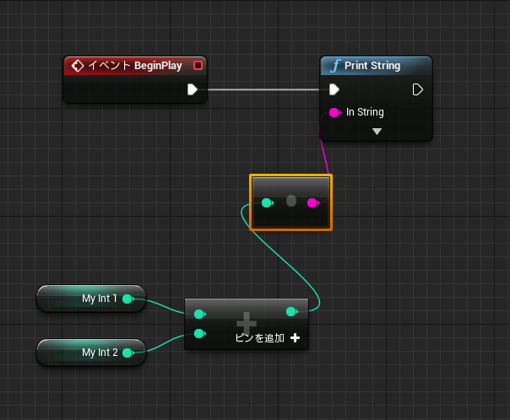Click Print String's execution output pin

[418, 89]
